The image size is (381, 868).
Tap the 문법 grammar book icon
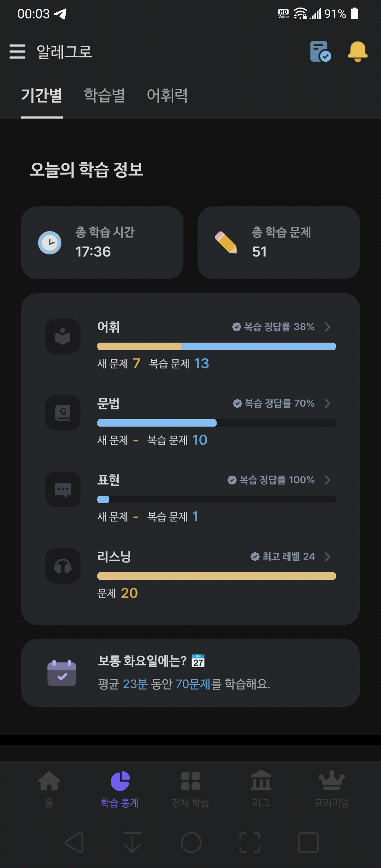63,413
